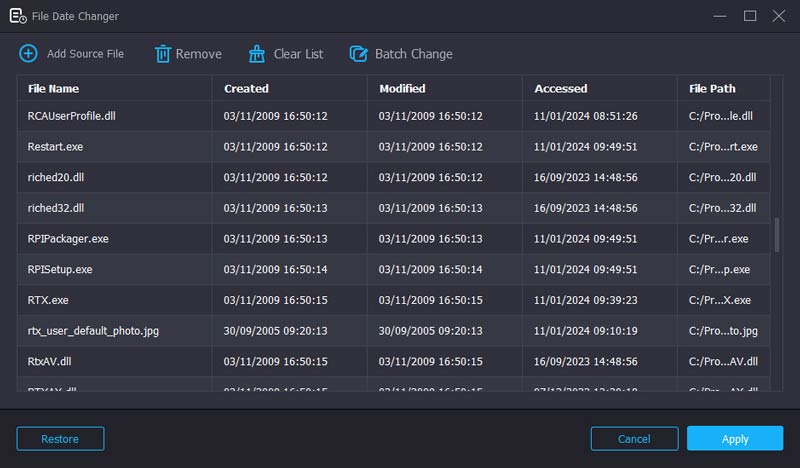Screen dimensions: 800x468
Task: Select the RPIPackager.exe file name
Action: click(68, 239)
